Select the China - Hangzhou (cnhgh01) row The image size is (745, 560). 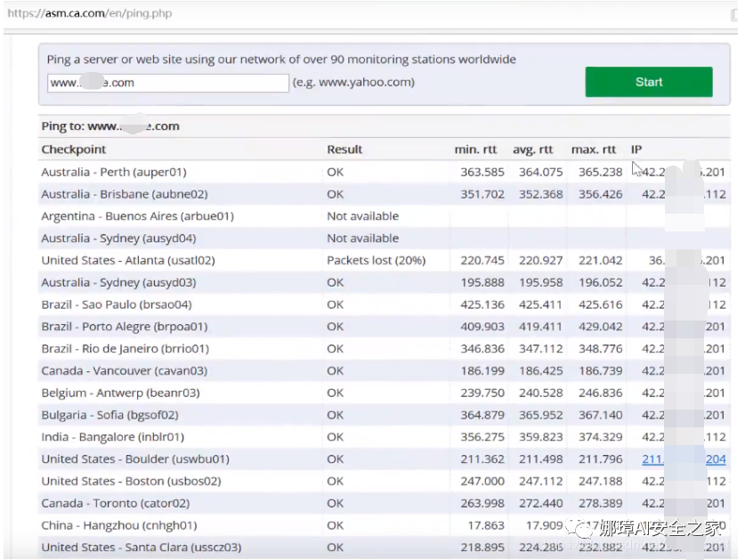(384, 525)
